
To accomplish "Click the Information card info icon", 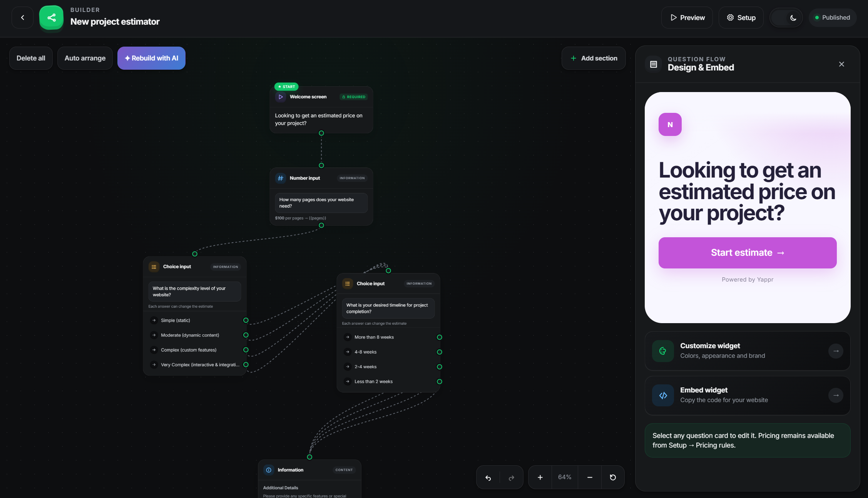I will [269, 470].
